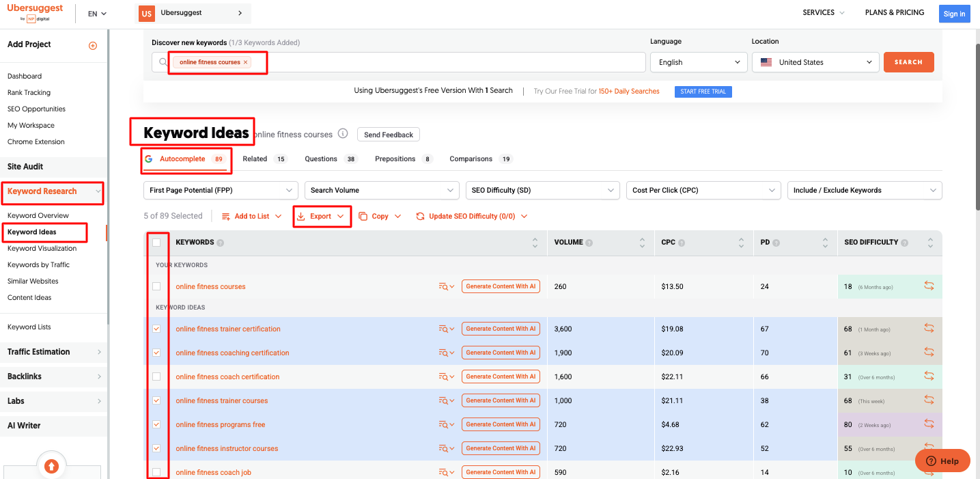This screenshot has height=479, width=980.
Task: Expand the Labs sidebar section
Action: pyautogui.click(x=53, y=401)
